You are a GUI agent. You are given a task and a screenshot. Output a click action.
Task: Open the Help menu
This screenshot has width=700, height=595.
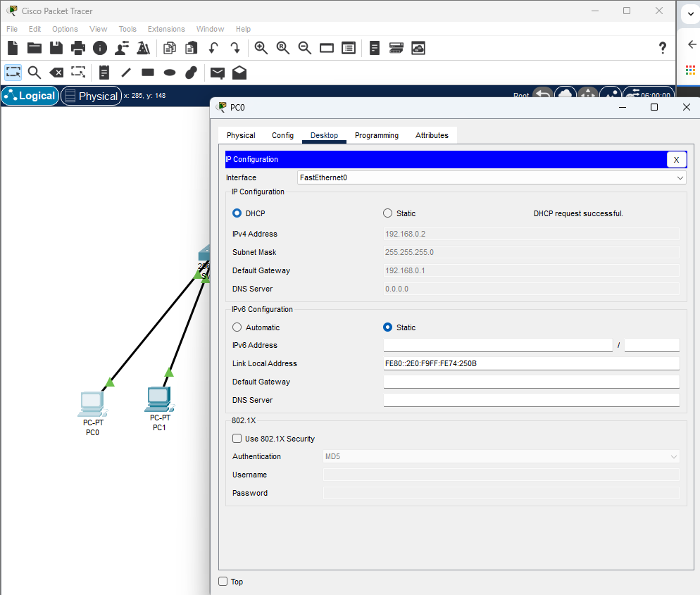click(243, 29)
